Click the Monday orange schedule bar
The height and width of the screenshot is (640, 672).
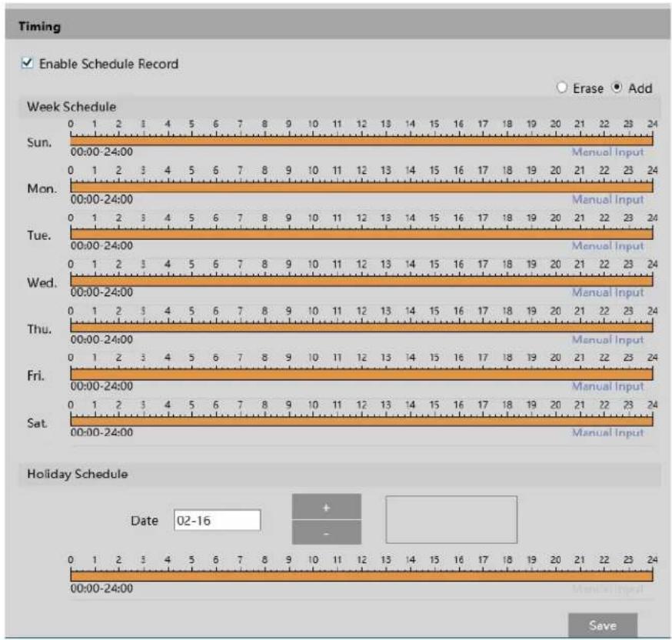coord(361,188)
